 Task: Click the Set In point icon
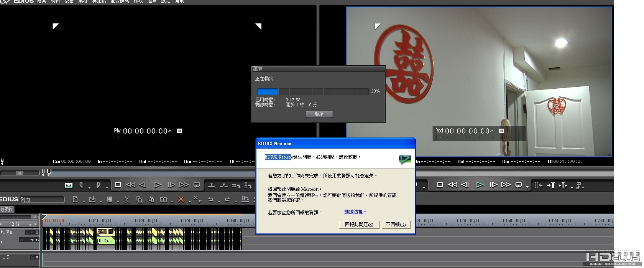[x=81, y=185]
